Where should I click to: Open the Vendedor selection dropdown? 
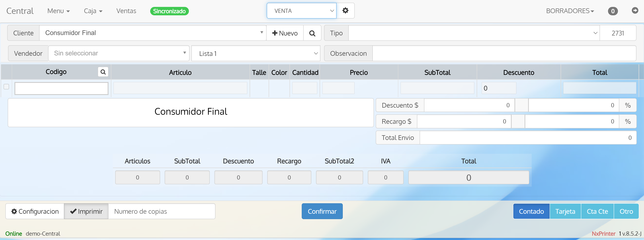(x=119, y=53)
